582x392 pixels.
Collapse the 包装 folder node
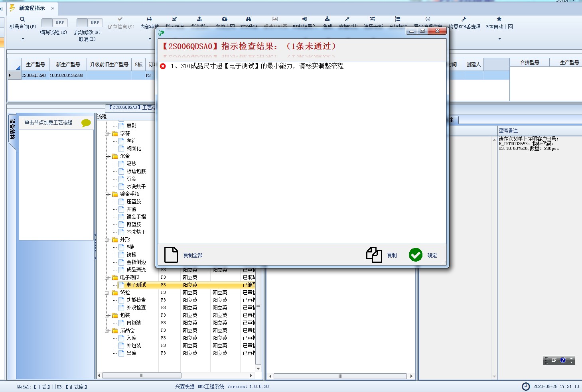107,315
